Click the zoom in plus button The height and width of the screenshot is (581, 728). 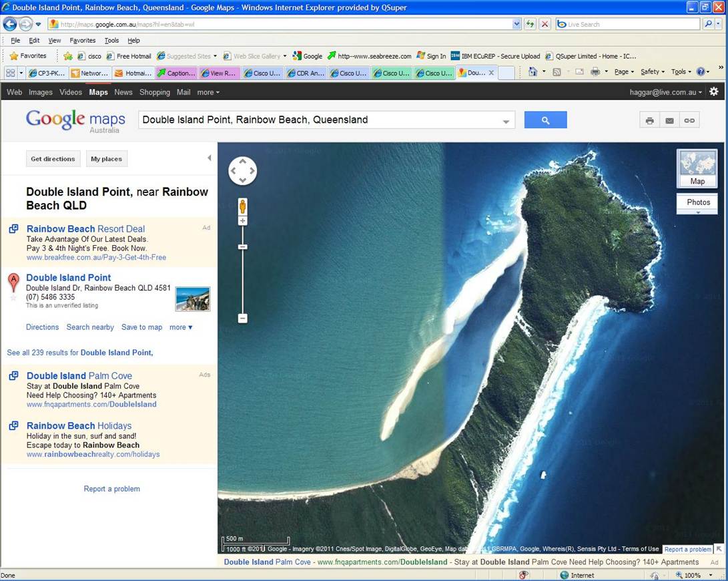[243, 221]
